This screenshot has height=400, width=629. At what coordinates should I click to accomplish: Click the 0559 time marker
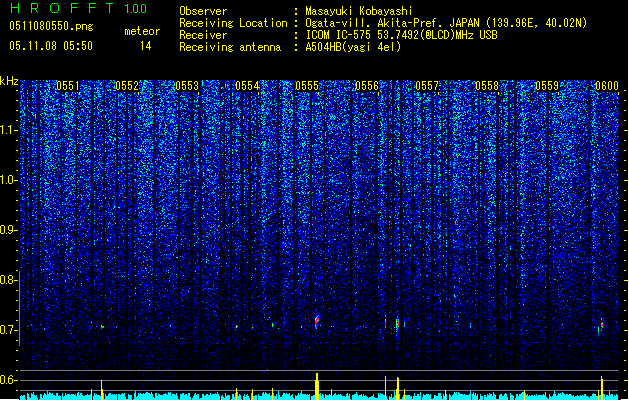coord(547,86)
